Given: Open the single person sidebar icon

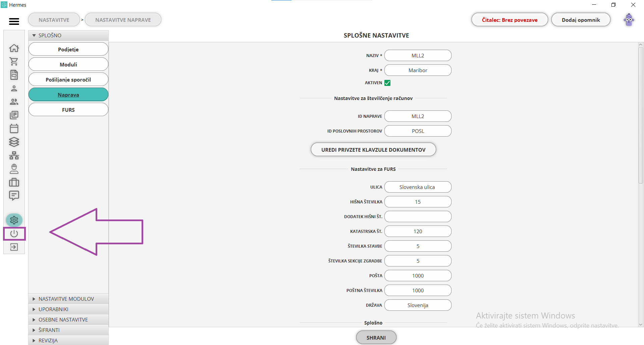Looking at the screenshot, I should (x=14, y=88).
